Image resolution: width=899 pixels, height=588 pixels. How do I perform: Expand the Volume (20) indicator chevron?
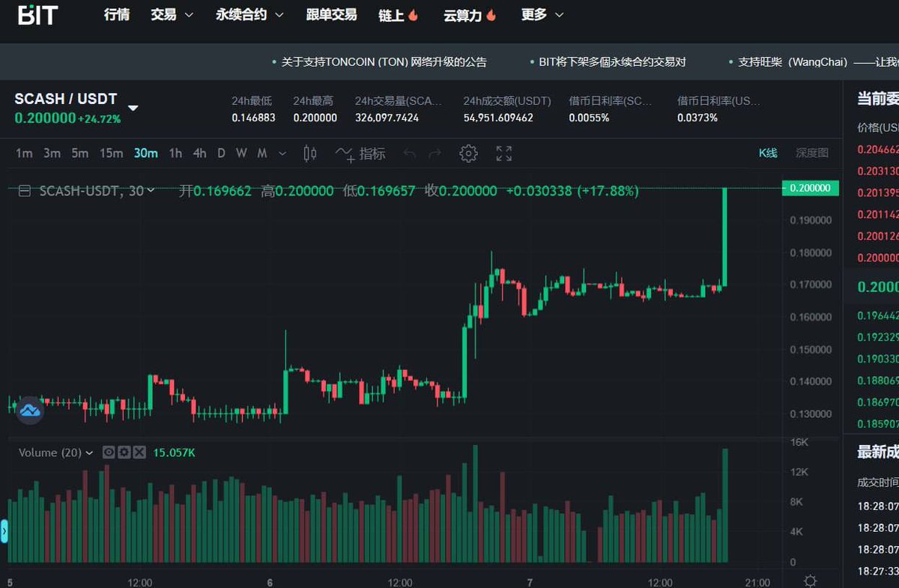pos(90,452)
